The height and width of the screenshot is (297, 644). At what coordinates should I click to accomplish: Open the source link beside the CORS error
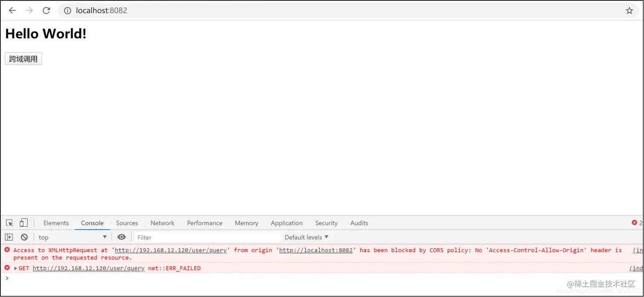click(638, 250)
